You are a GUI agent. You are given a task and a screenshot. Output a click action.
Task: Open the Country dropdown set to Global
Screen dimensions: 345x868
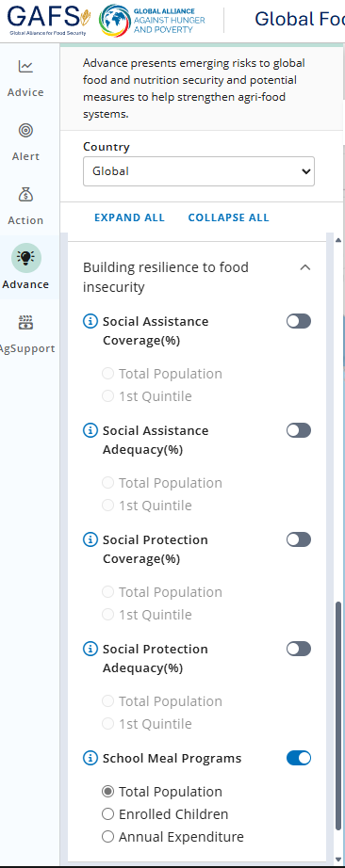tap(199, 171)
